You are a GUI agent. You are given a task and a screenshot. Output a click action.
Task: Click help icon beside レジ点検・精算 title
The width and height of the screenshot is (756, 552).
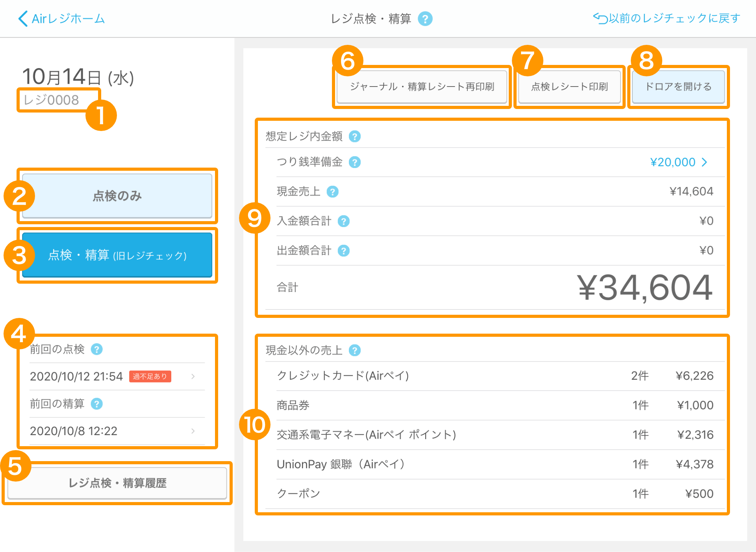(x=425, y=18)
